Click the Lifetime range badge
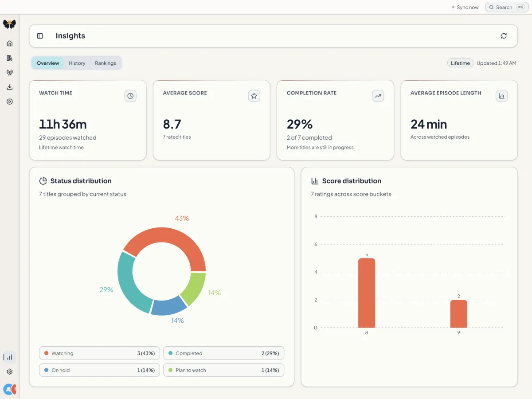This screenshot has width=532, height=399. pos(460,63)
